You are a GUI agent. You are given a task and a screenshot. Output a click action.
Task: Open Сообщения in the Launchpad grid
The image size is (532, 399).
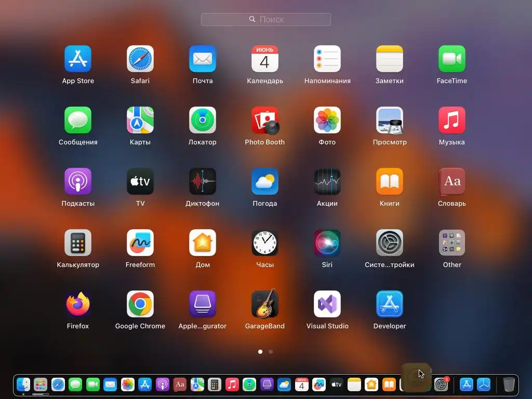78,120
